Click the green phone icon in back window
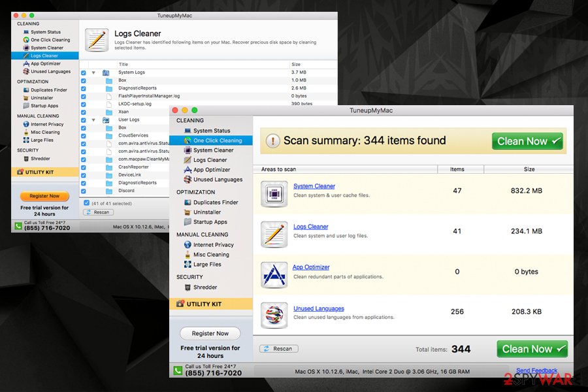 tap(18, 226)
